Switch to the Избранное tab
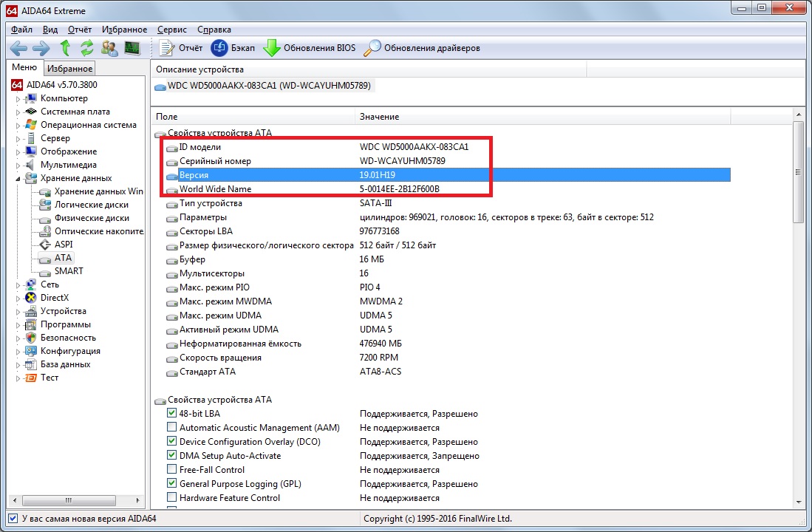Viewport: 812px width, 532px height. 69,69
